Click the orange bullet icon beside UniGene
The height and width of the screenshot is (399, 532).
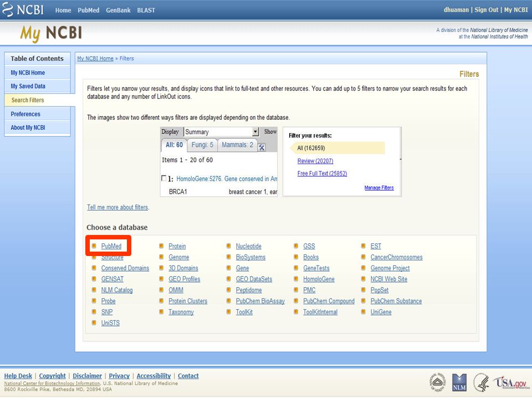[x=364, y=311]
